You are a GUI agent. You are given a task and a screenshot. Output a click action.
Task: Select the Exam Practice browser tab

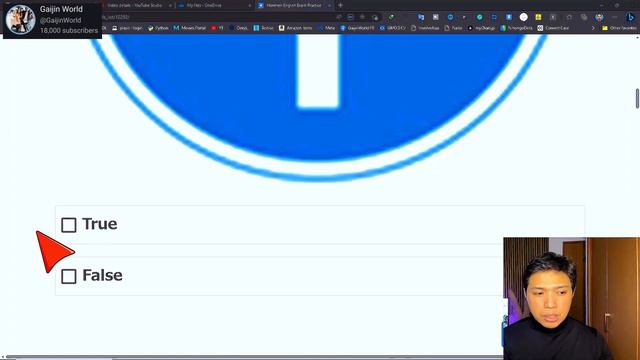293,5
